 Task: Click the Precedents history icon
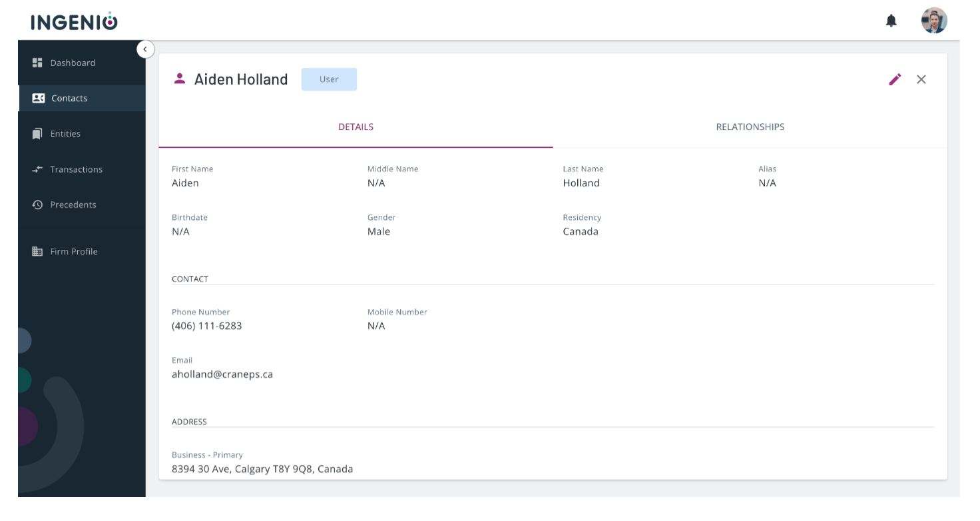[x=37, y=205]
